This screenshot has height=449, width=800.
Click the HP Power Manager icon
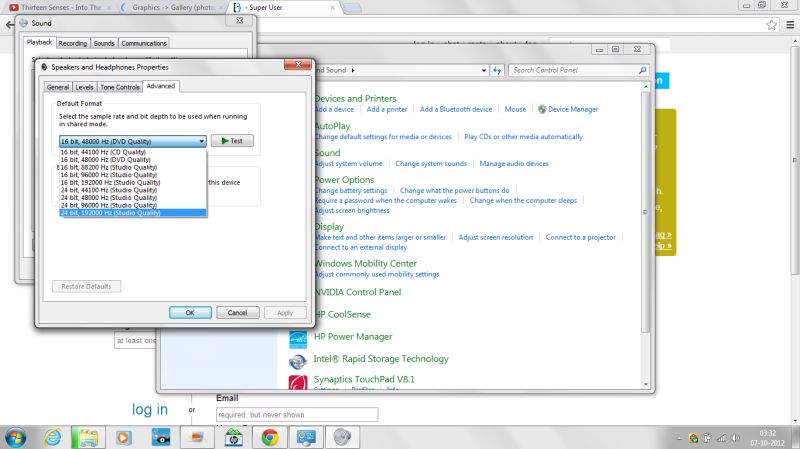pyautogui.click(x=298, y=339)
